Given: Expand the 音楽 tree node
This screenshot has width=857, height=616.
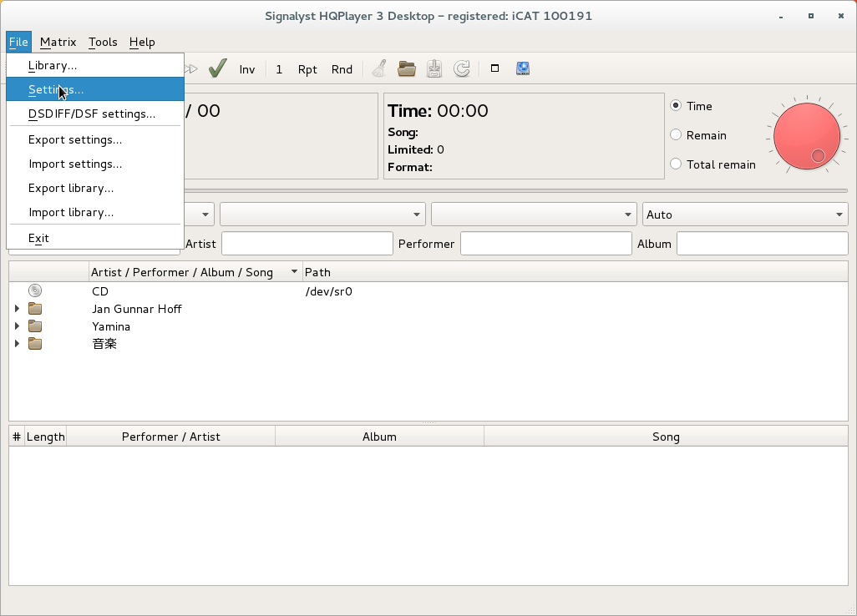Looking at the screenshot, I should pos(17,344).
